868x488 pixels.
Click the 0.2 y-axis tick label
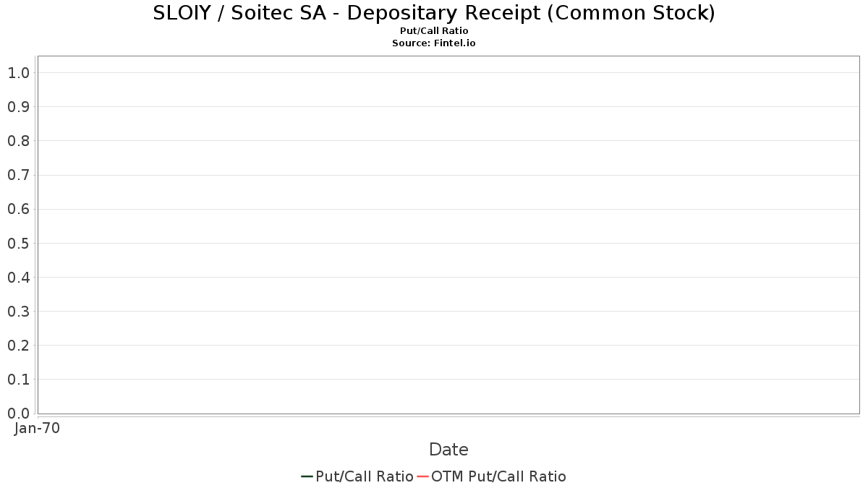18,346
